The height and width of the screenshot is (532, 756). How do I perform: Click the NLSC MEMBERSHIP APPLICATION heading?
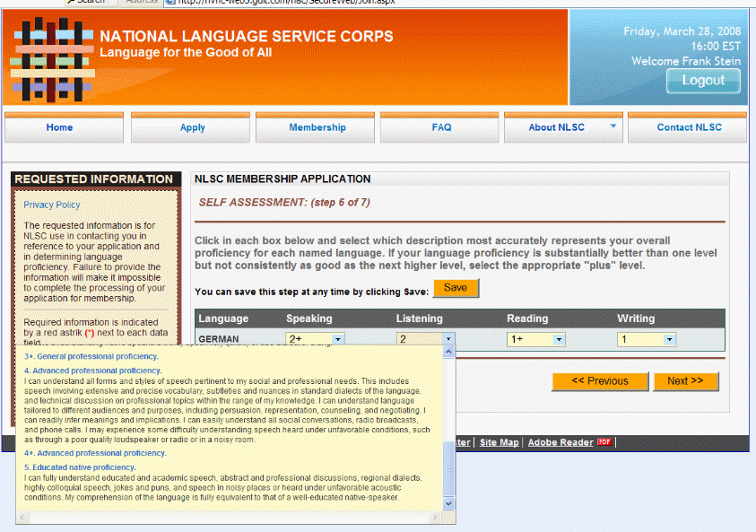(282, 179)
